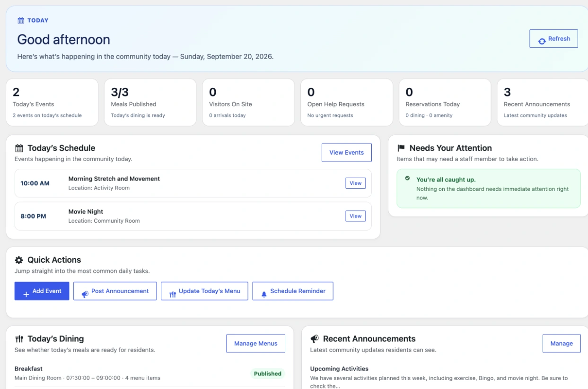Click Manage in Recent Announcements panel
Viewport: 588px width, 389px height.
coord(562,344)
